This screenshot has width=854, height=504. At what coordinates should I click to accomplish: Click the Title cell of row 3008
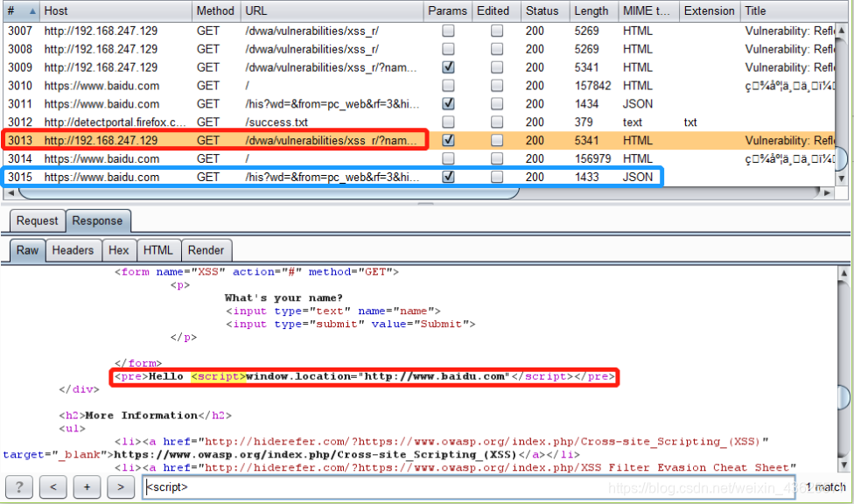[x=788, y=49]
